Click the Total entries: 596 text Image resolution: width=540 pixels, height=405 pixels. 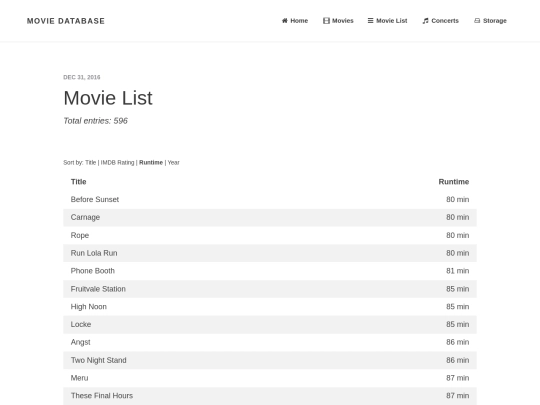click(x=95, y=121)
